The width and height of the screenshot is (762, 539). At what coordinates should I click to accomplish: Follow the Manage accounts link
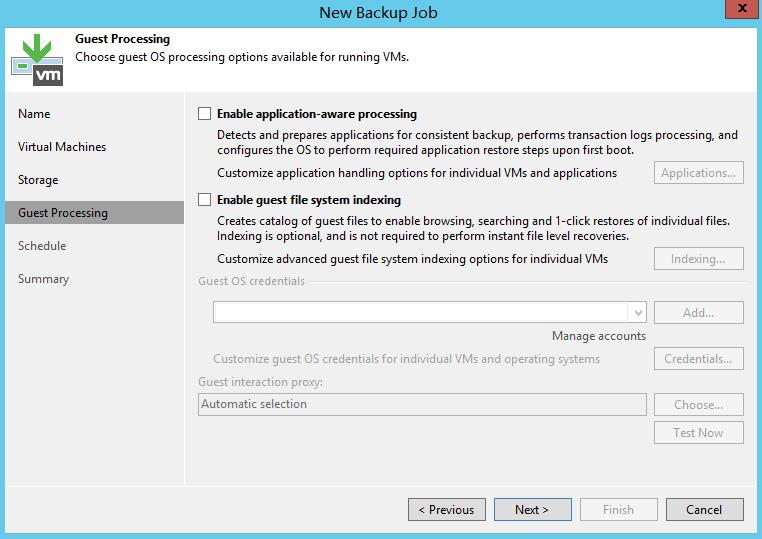tap(599, 336)
